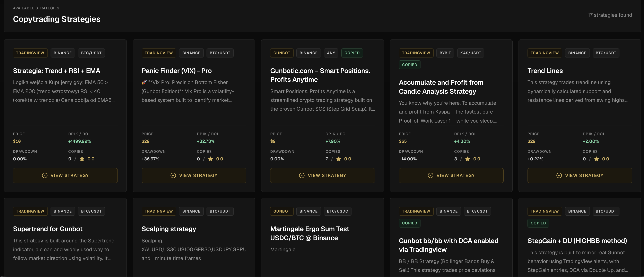Image resolution: width=644 pixels, height=277 pixels.
Task: Click 'Martingale' description text
Action: [283, 249]
